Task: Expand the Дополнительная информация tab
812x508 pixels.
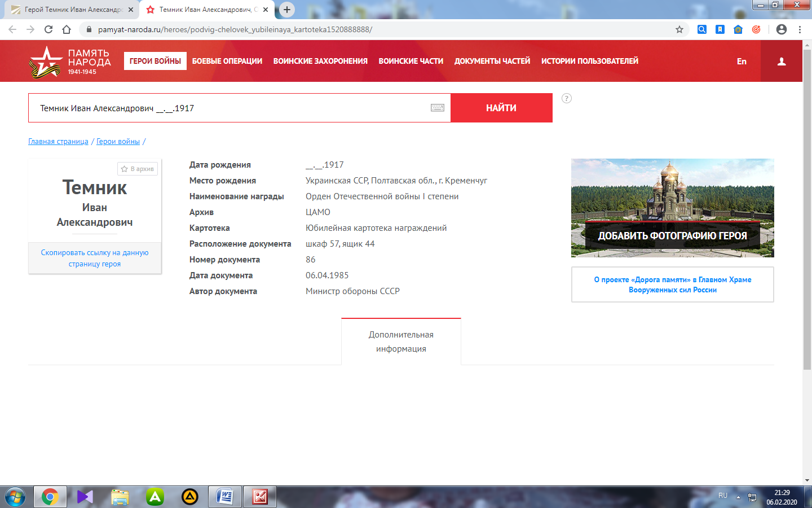Action: click(x=401, y=341)
